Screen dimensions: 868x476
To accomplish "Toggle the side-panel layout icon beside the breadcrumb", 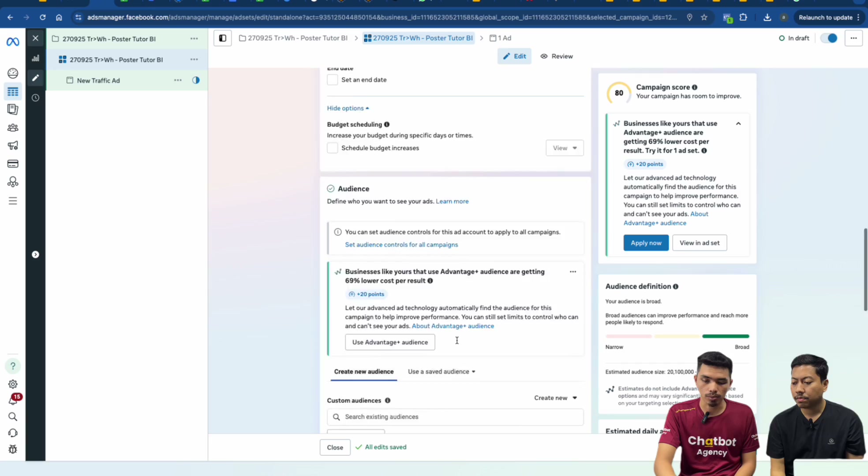I will click(x=223, y=38).
